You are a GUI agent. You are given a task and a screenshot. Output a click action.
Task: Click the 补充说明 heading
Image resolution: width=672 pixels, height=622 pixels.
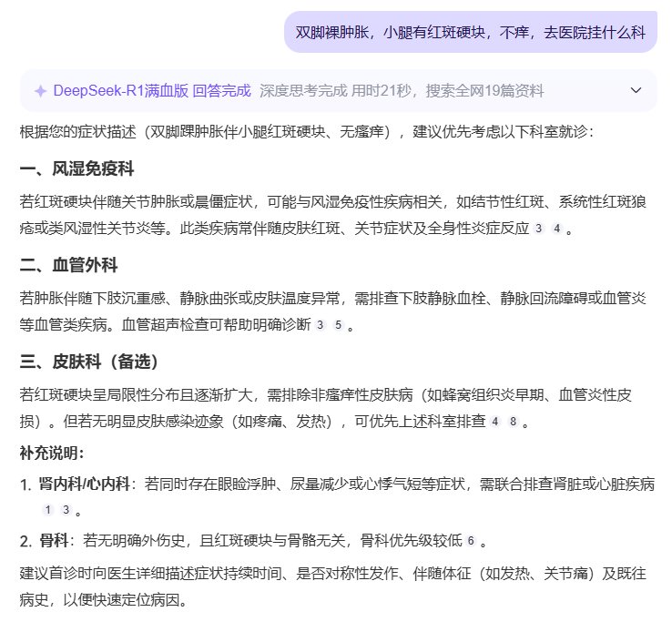[x=52, y=453]
